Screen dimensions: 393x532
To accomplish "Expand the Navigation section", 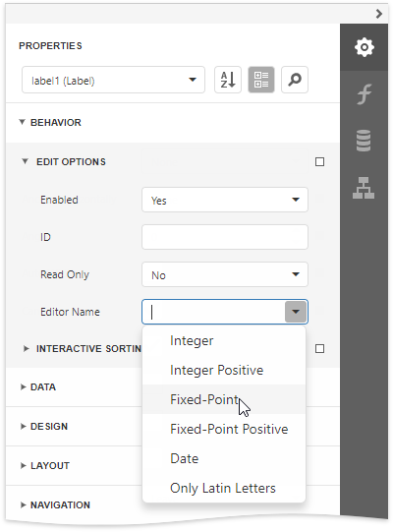I will click(23, 504).
